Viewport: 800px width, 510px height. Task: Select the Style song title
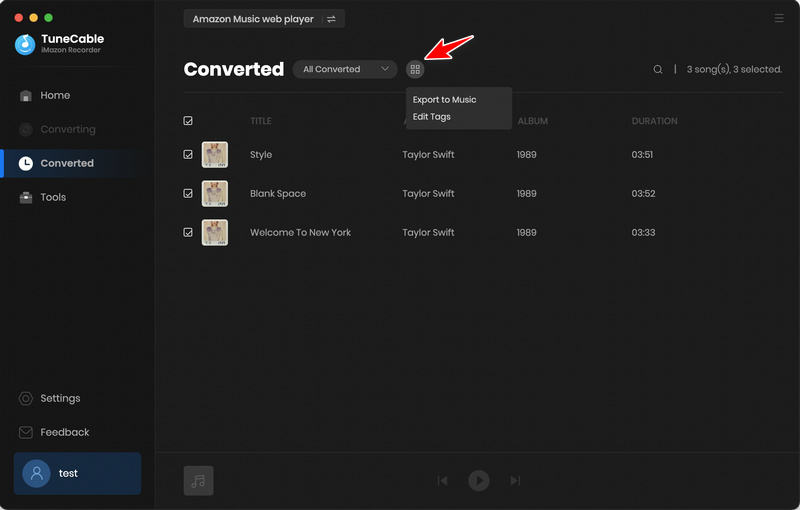[x=261, y=155]
